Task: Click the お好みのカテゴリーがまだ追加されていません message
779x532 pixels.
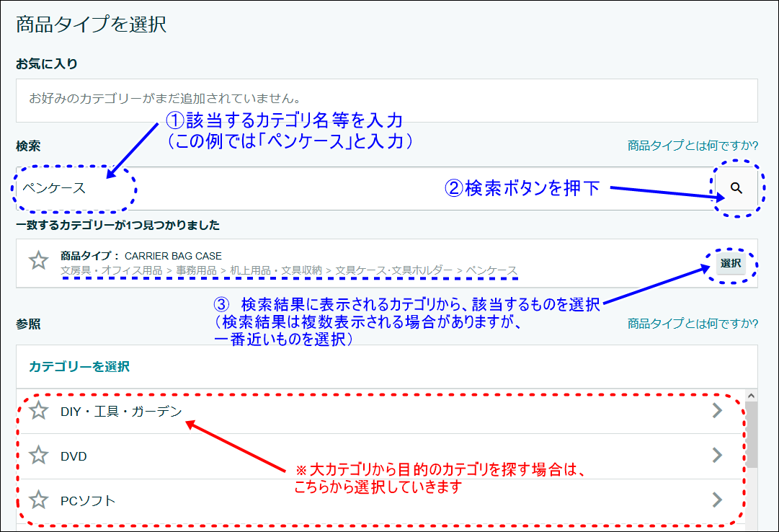Action: 164,99
